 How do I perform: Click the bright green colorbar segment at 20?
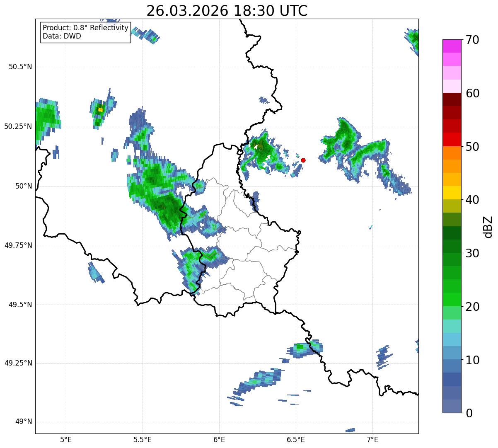point(452,300)
